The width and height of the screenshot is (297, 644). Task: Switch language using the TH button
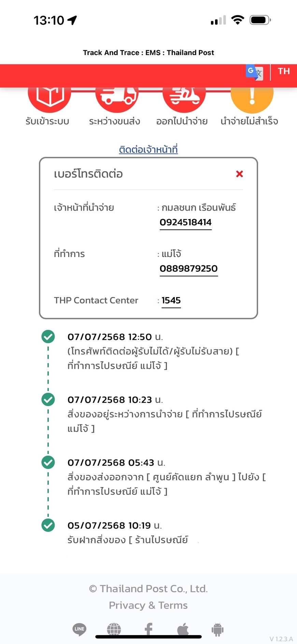(284, 71)
